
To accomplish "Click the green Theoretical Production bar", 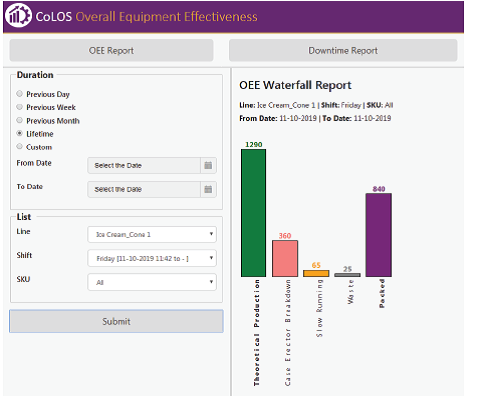I will [x=254, y=213].
